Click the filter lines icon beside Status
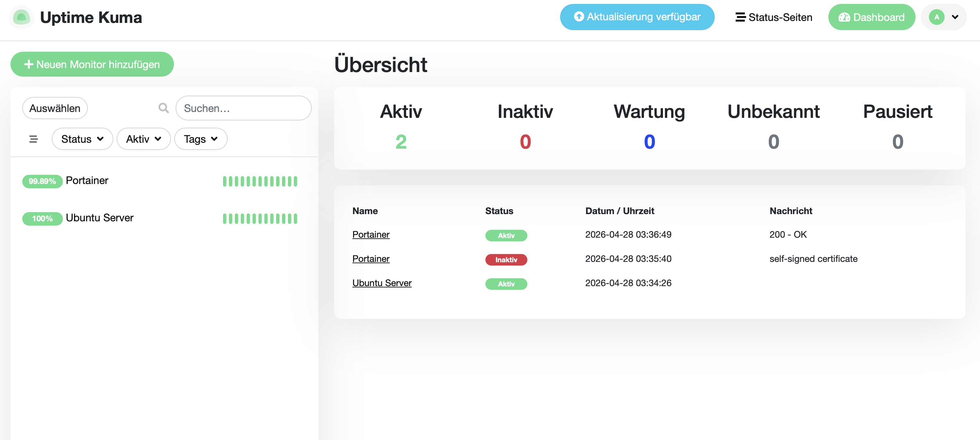The width and height of the screenshot is (980, 440). [33, 139]
